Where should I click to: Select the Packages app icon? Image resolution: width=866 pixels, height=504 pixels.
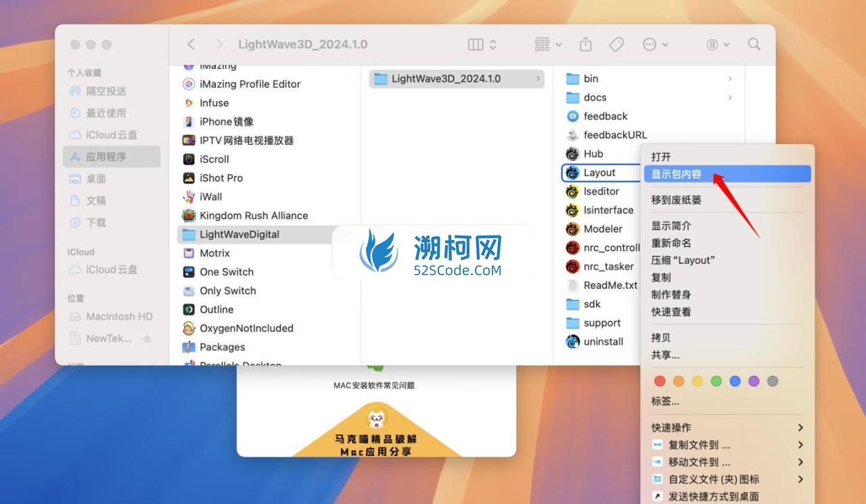189,347
